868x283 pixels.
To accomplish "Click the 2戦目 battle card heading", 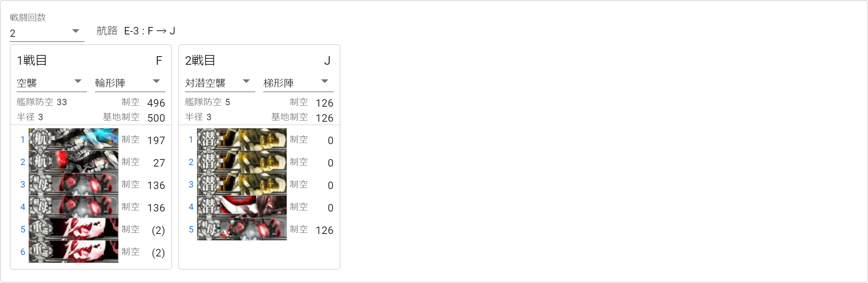I will coord(200,60).
